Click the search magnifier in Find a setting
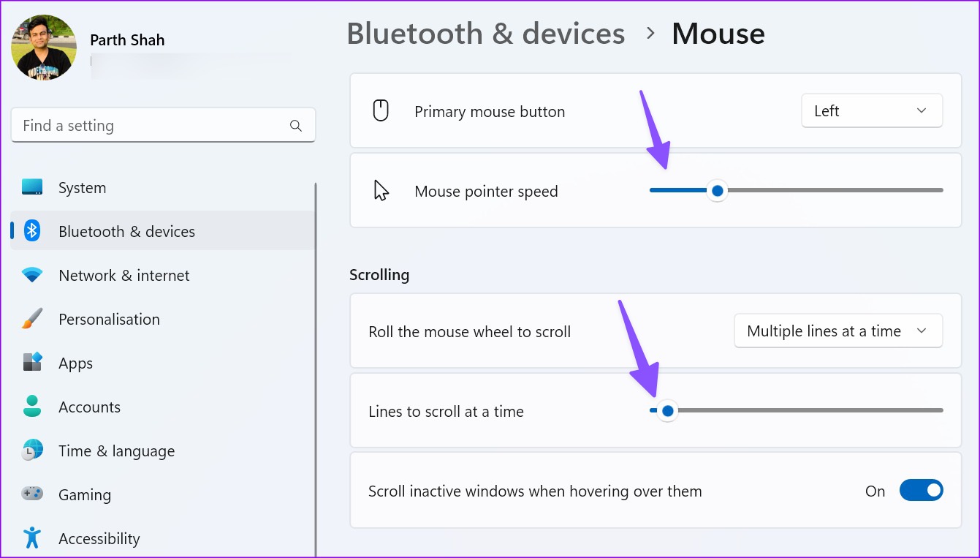Viewport: 980px width, 558px height. point(295,125)
